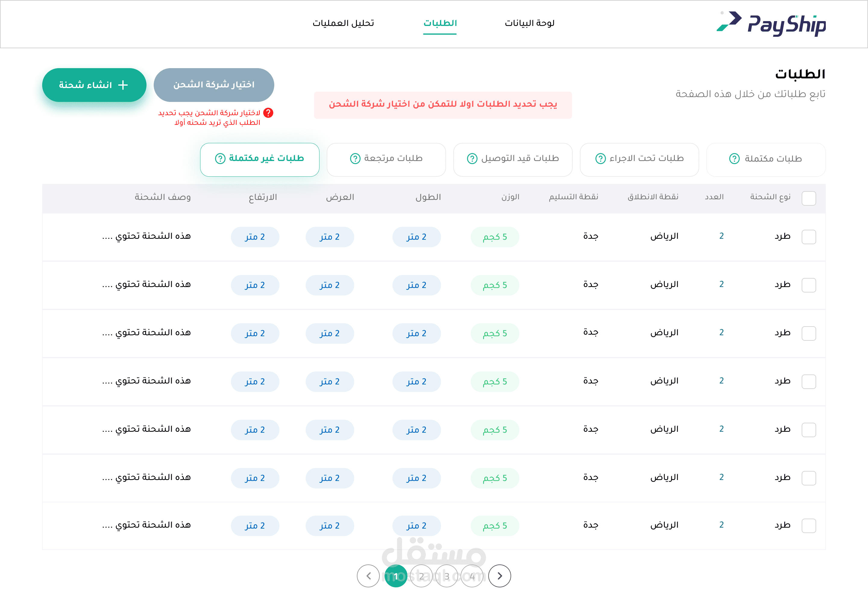Click plus icon in انشاء شحنة button
This screenshot has height=597, width=868.
123,85
